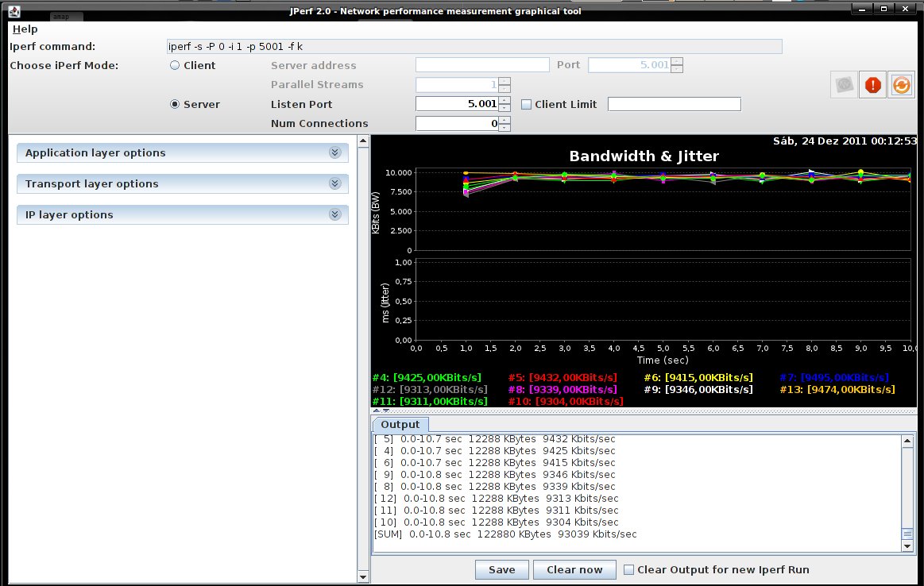This screenshot has height=586, width=924.
Task: Click the Client Limit text field
Action: (x=675, y=104)
